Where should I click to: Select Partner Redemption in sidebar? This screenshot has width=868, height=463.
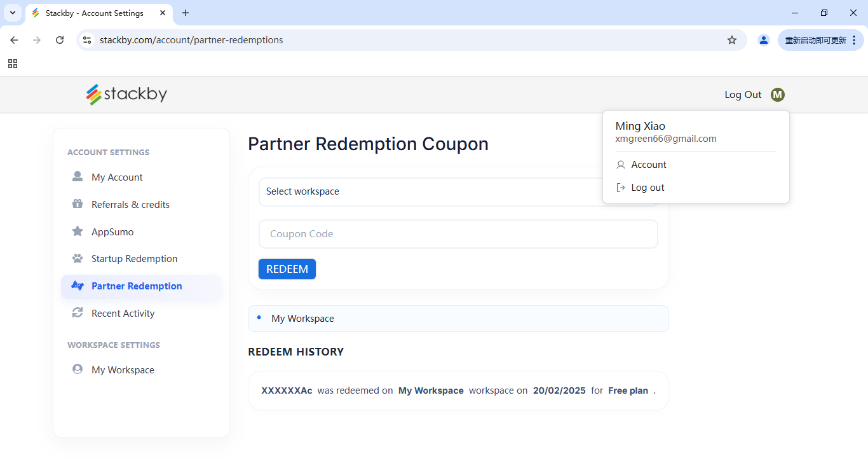141,286
